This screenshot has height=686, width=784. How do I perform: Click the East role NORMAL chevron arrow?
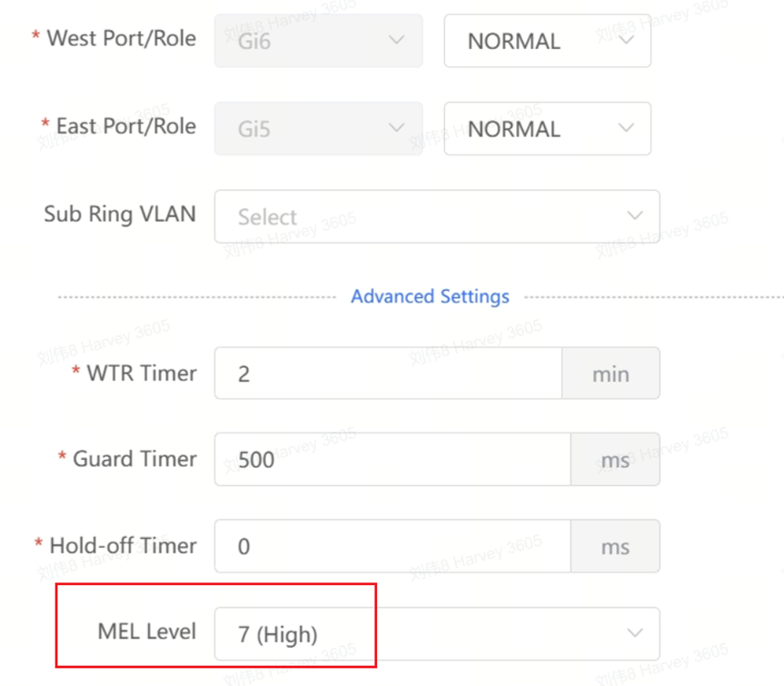click(626, 128)
